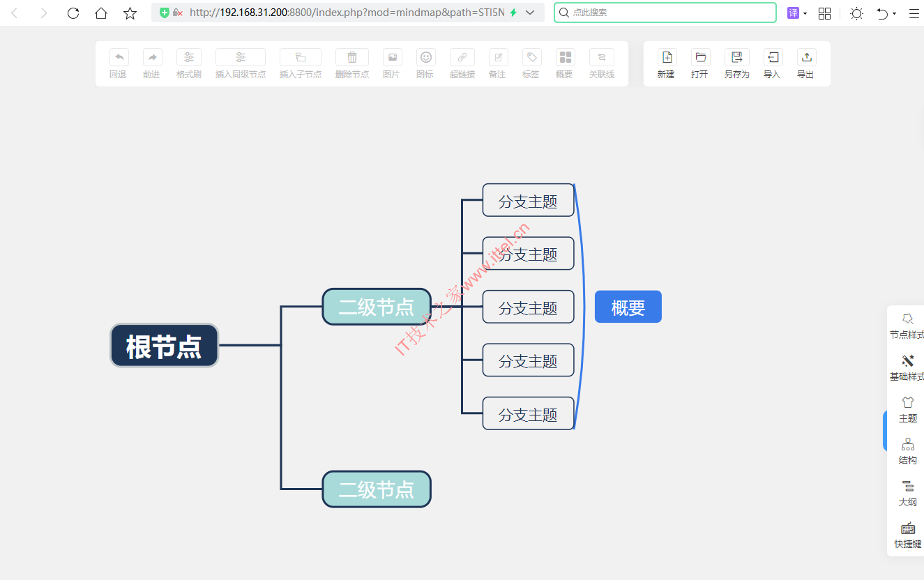924x580 pixels.
Task: Select the 根节点 root node
Action: [165, 345]
